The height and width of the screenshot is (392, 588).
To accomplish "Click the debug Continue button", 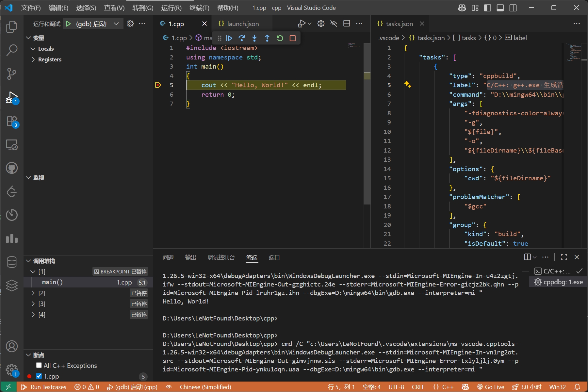I will click(229, 38).
